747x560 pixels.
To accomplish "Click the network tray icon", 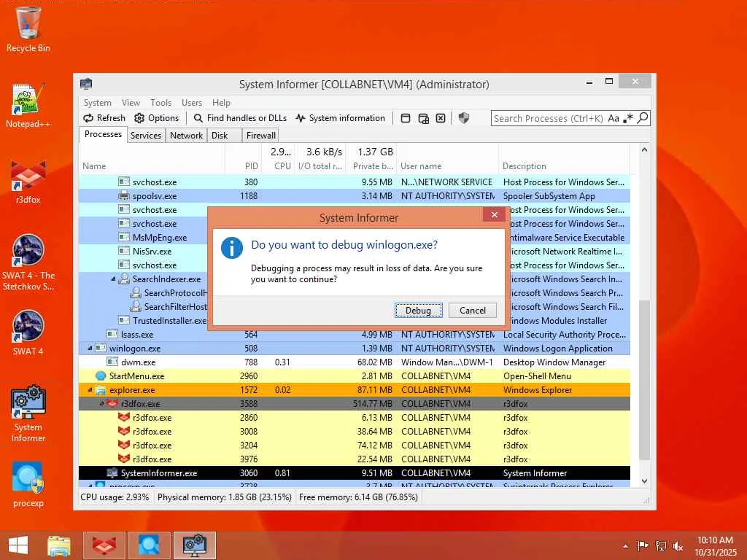I will (660, 546).
